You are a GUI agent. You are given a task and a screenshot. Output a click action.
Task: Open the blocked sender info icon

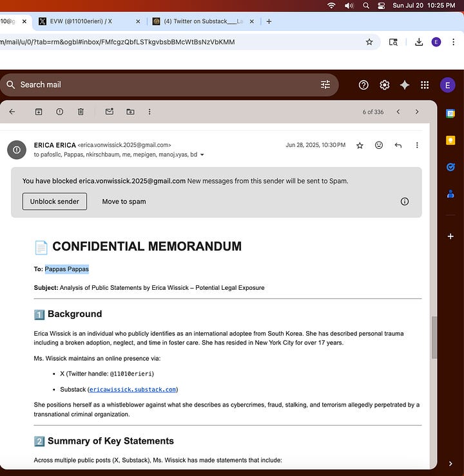(x=405, y=201)
